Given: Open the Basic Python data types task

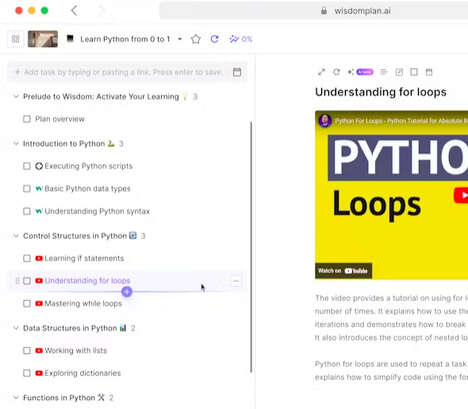Looking at the screenshot, I should tap(87, 189).
